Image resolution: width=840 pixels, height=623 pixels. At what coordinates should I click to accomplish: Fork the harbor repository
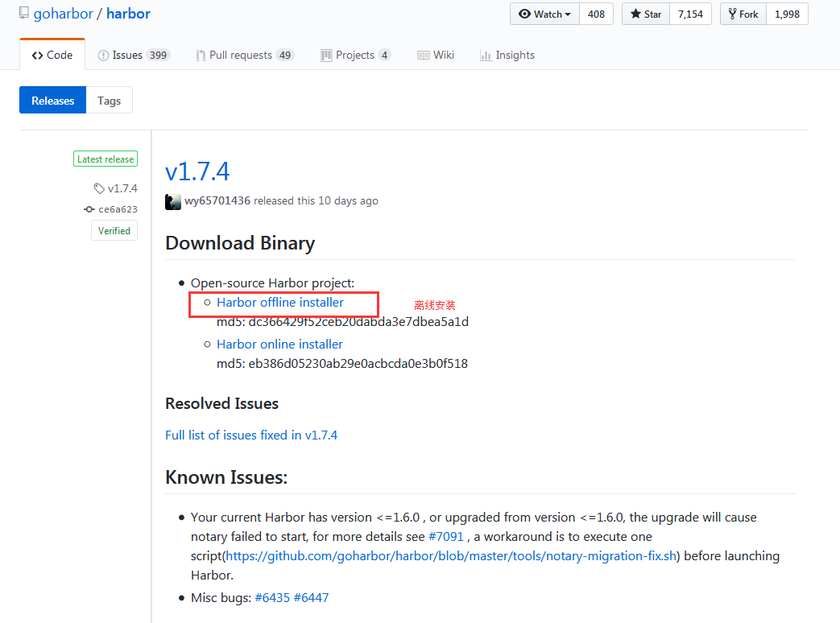[743, 14]
